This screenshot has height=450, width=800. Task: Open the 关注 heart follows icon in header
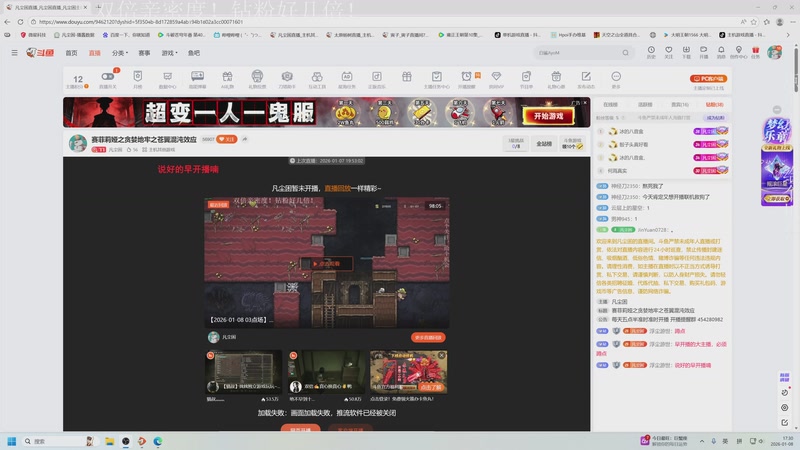(668, 50)
